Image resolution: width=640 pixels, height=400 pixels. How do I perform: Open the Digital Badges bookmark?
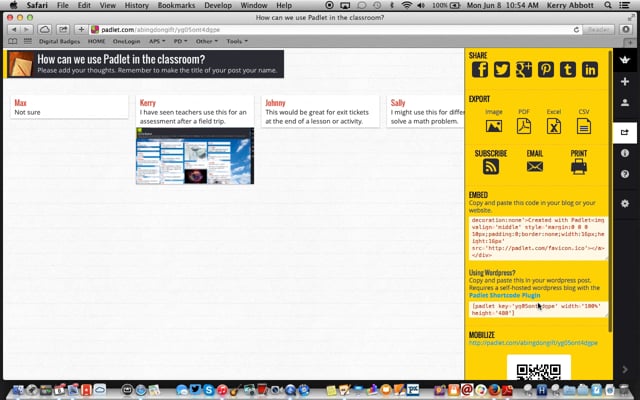[x=60, y=41]
